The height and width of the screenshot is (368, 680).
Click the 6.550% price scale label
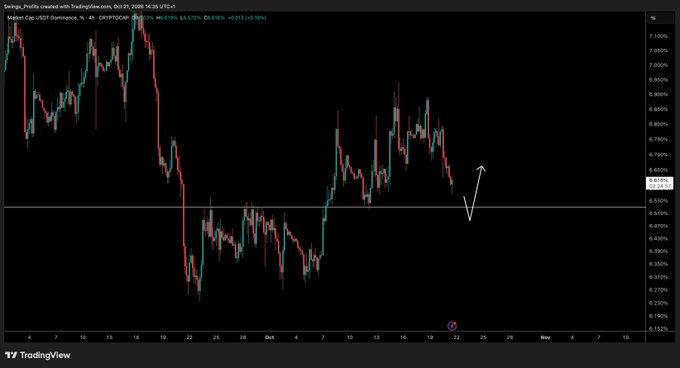(658, 201)
